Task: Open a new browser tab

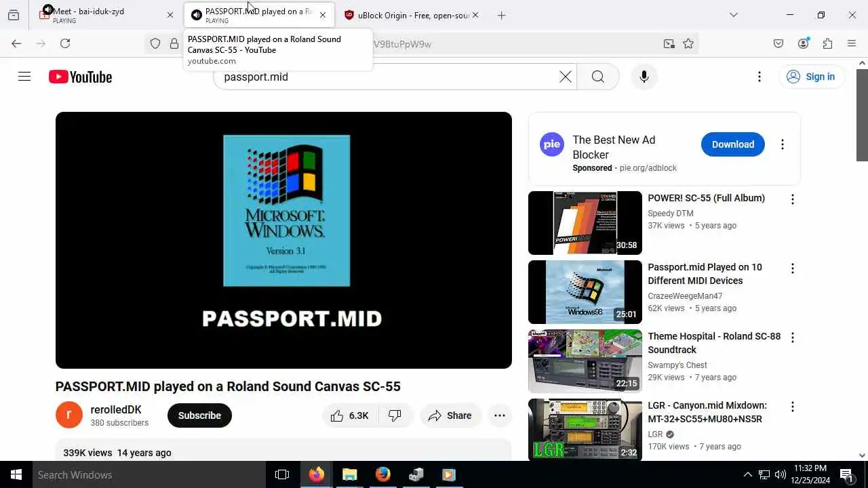Action: (502, 15)
